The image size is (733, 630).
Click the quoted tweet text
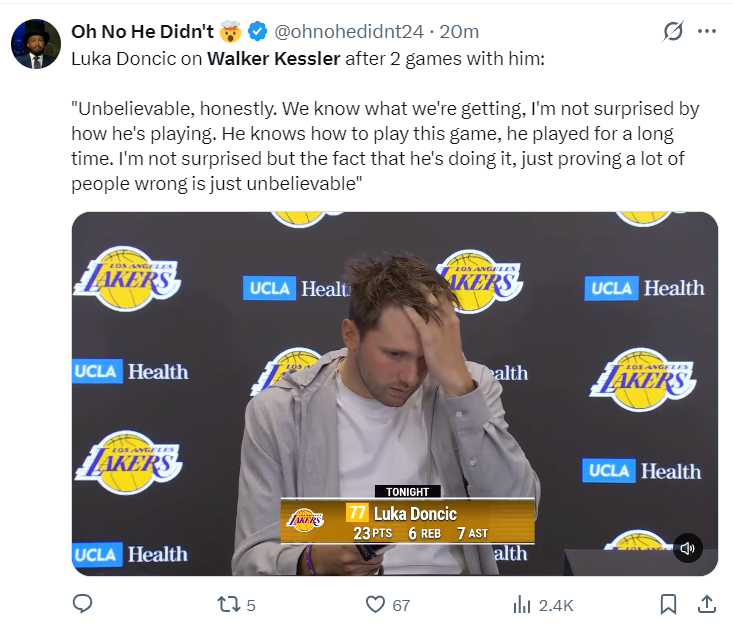pos(385,146)
